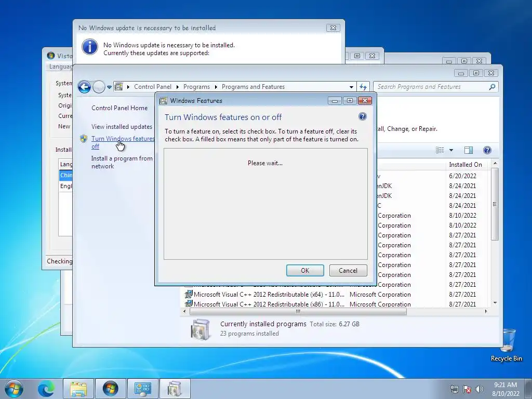Open Control Panel Home link

click(119, 108)
